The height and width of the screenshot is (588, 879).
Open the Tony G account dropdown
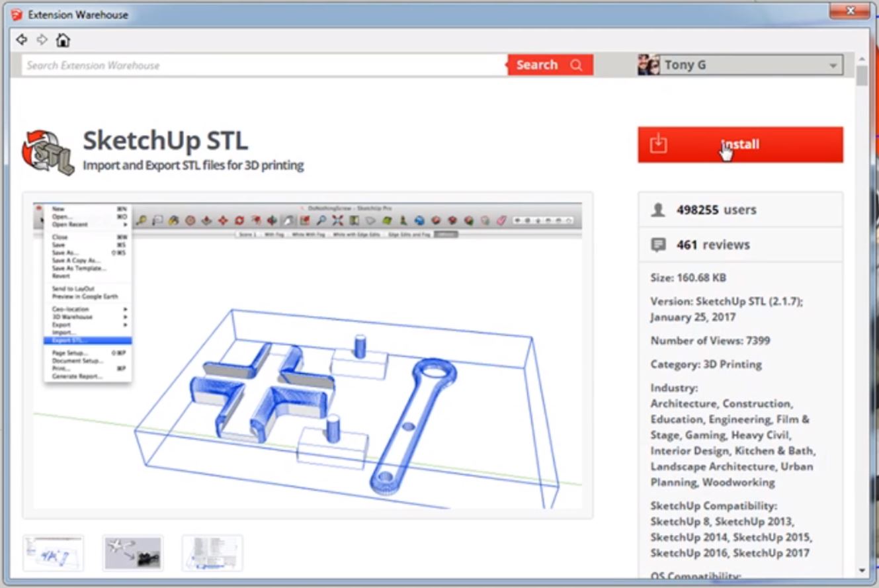(x=741, y=65)
